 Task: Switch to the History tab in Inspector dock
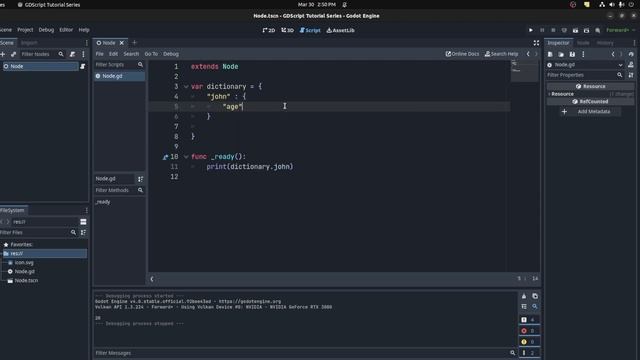click(x=605, y=43)
